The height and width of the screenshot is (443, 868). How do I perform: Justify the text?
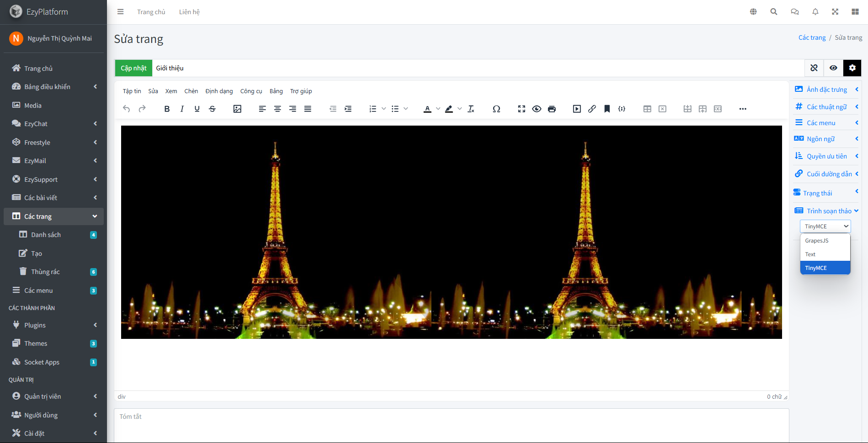pyautogui.click(x=308, y=109)
